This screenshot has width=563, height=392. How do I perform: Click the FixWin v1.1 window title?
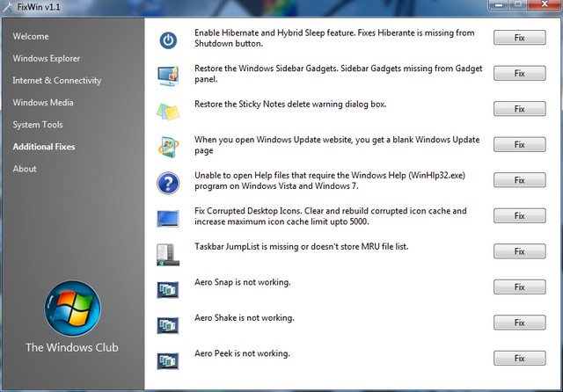tap(39, 7)
